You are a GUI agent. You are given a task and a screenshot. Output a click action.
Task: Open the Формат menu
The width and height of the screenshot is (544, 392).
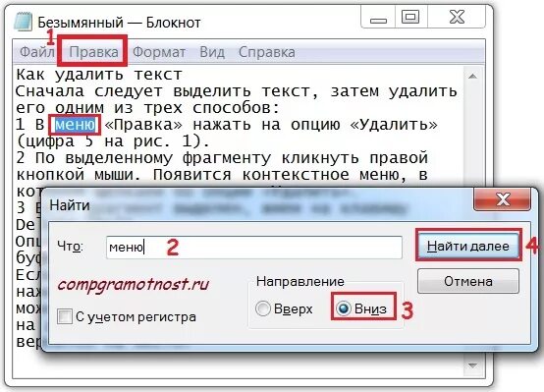(x=159, y=52)
